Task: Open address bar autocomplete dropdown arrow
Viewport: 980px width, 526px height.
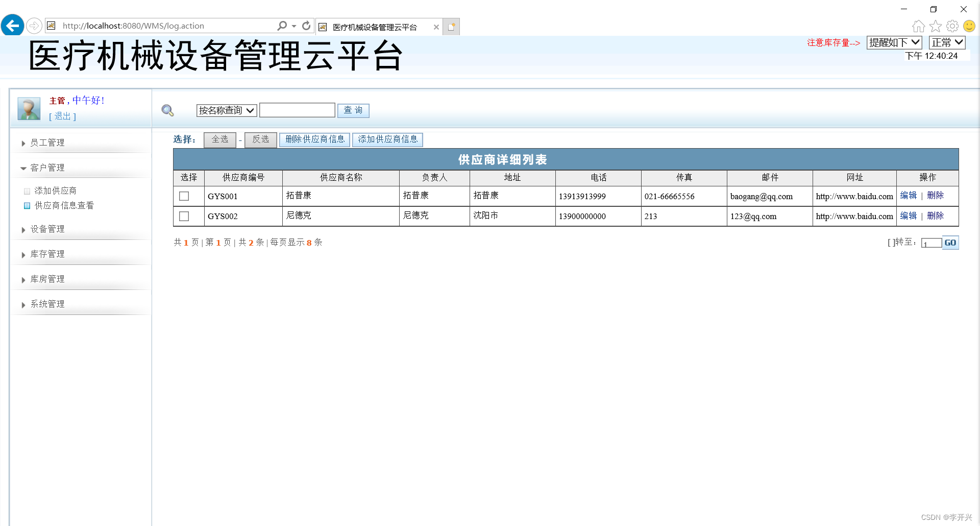Action: click(294, 26)
